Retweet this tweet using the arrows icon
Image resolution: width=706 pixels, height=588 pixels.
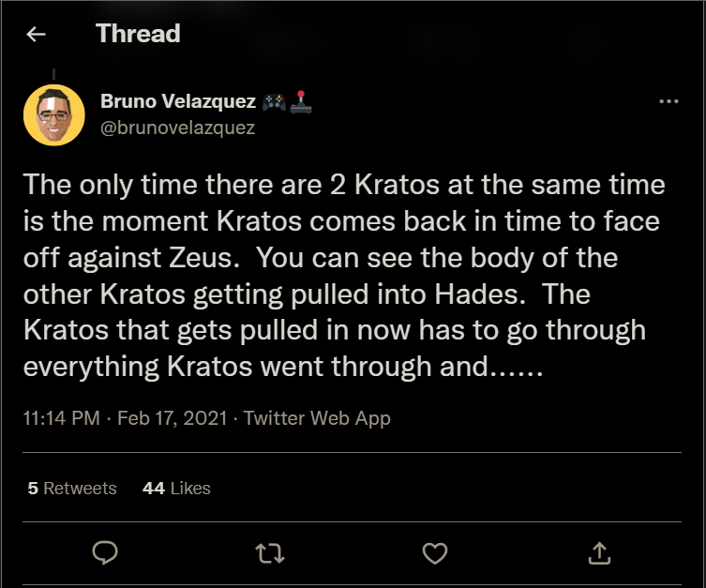pyautogui.click(x=269, y=553)
